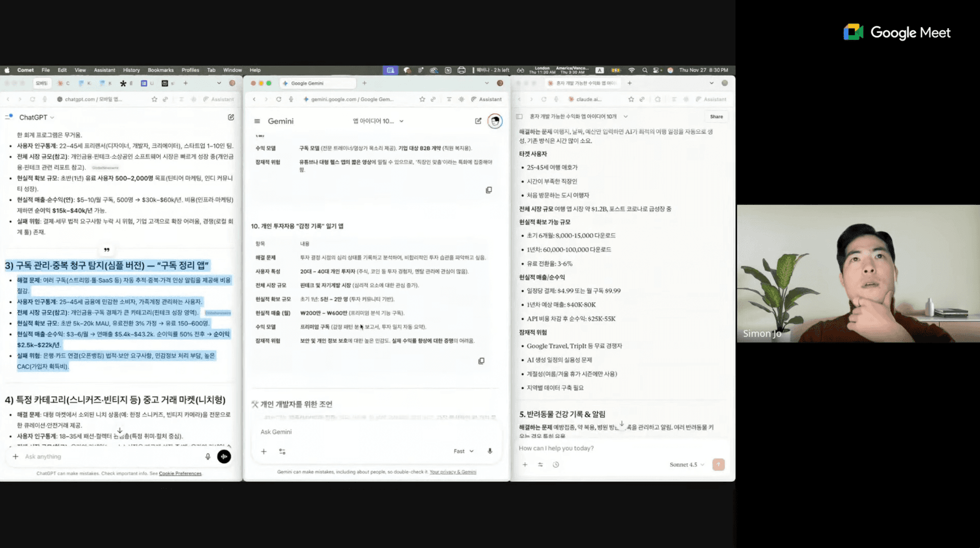
Task: Copy Gemini response under item 10 table
Action: coord(481,361)
